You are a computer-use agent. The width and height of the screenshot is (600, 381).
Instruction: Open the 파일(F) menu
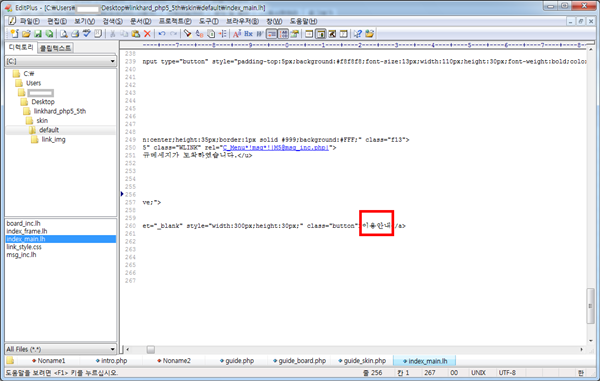29,21
